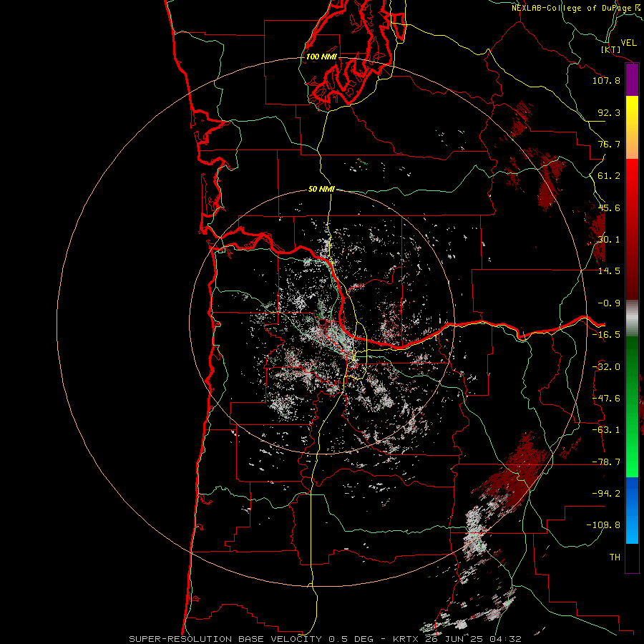Image resolution: width=644 pixels, height=644 pixels.
Task: Click the -0.9 scale value
Action: click(609, 303)
